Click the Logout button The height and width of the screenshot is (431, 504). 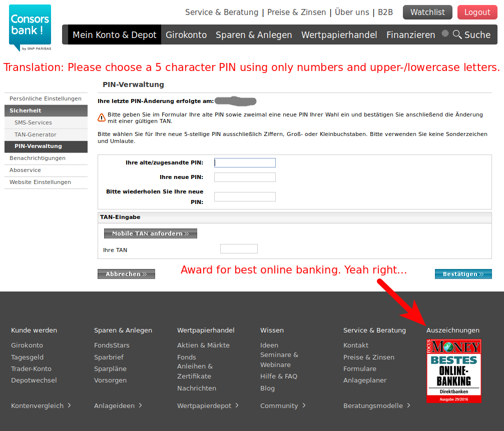(476, 12)
